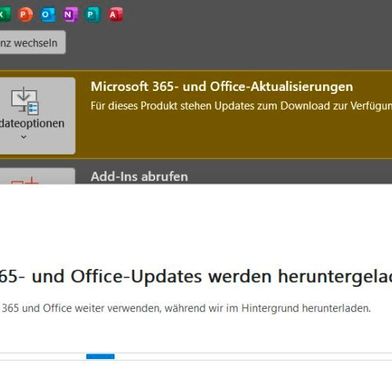Click the Excel app icon
The image size is (392, 392).
(x=5, y=15)
